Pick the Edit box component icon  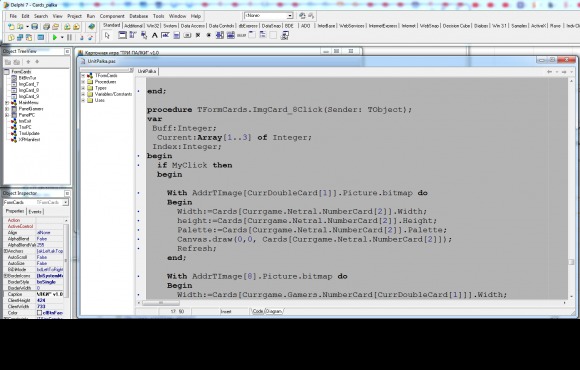(x=165, y=36)
